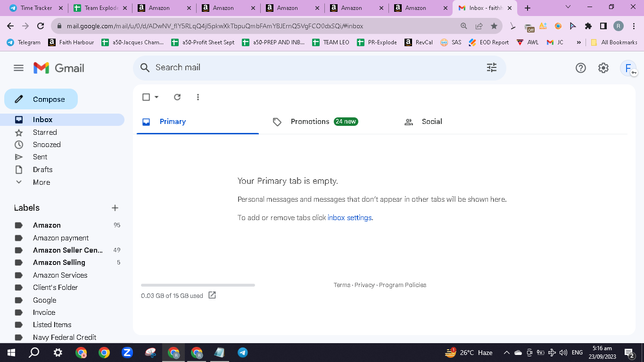Viewport: 644px width, 362px height.
Task: Open Chrome three-dot menu
Action: pos(634,26)
